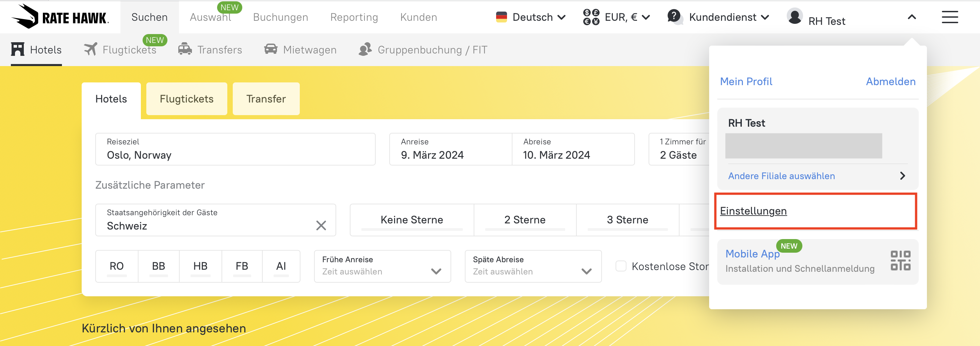Click the Abmelden link
Screen dimensions: 980x346
pyautogui.click(x=891, y=81)
